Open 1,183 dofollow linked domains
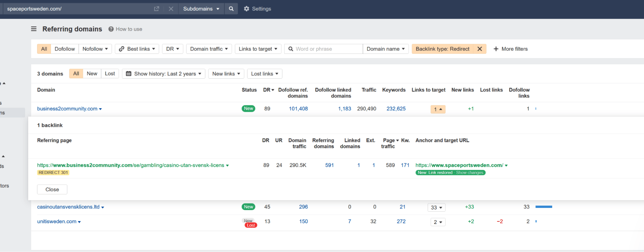This screenshot has width=644, height=252. click(x=344, y=109)
